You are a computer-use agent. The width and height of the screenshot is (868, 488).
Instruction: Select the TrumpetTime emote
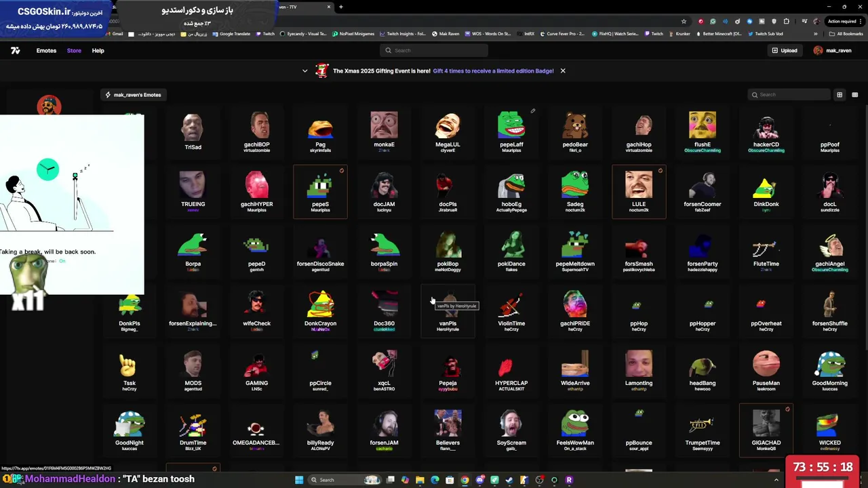click(x=703, y=430)
